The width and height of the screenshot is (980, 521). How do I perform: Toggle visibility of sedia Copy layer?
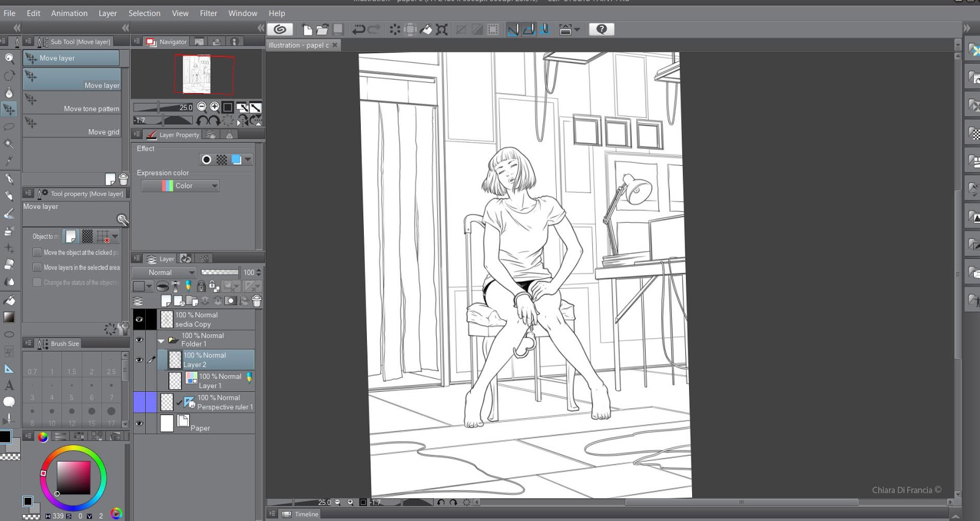point(139,320)
